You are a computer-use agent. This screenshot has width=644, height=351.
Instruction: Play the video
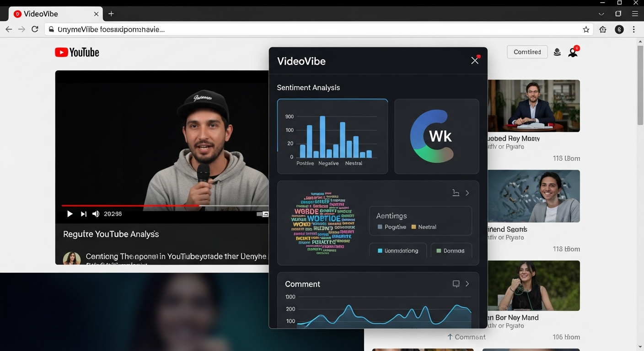coord(70,214)
